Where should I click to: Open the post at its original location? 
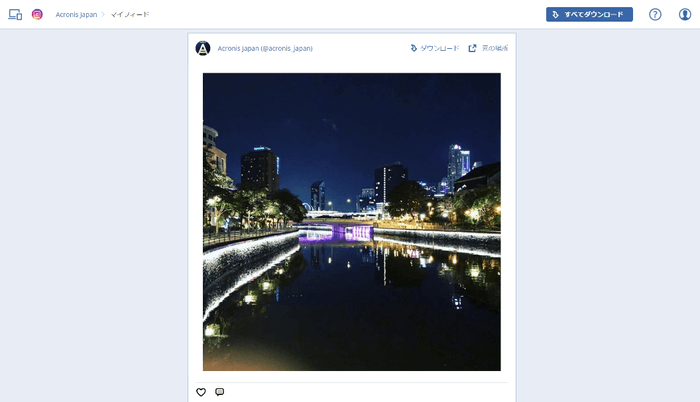tap(488, 48)
